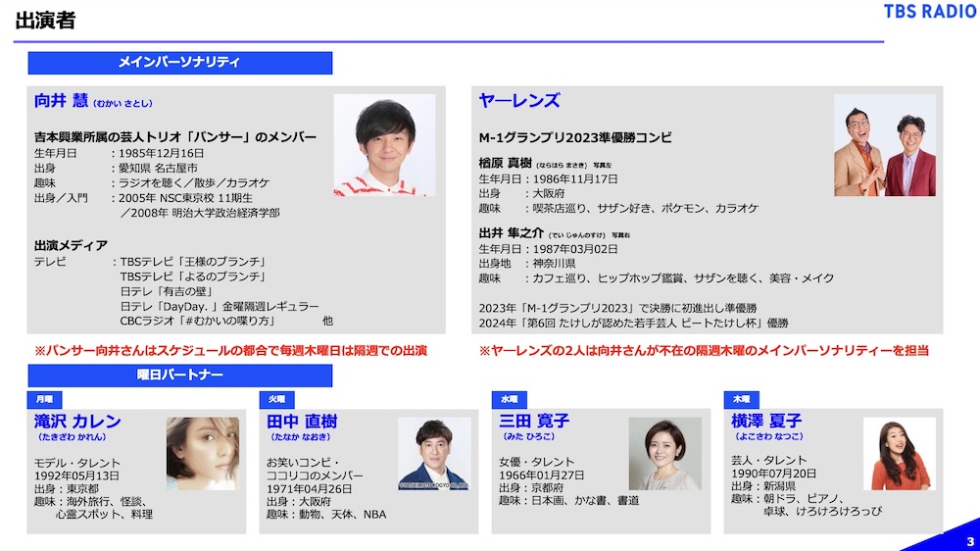Select 滝沢 カレン's portrait photo

(x=201, y=454)
